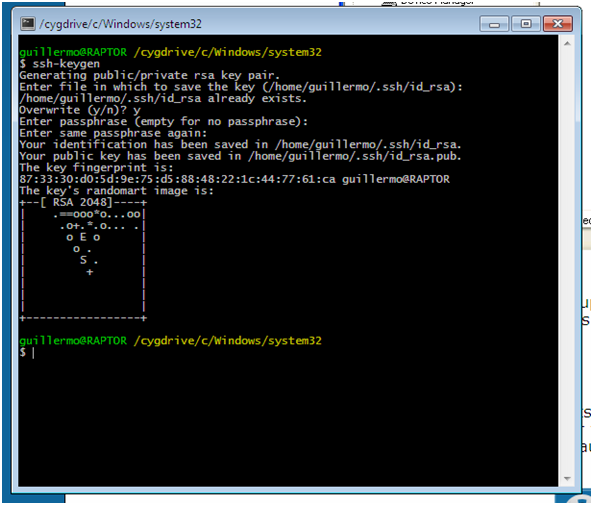Open the terminal icon system menu
Viewport: 593px width, 505px height.
[x=28, y=24]
